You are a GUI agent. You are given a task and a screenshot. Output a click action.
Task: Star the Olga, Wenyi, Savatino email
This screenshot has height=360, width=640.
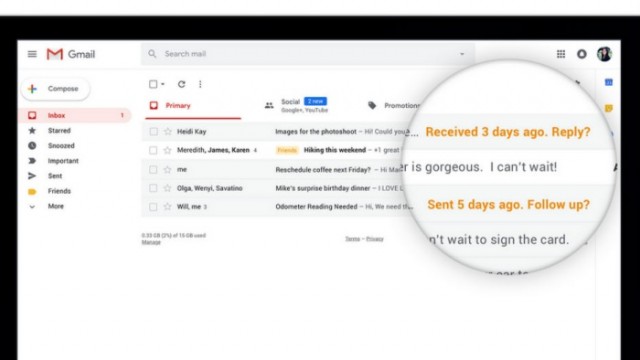(167, 188)
